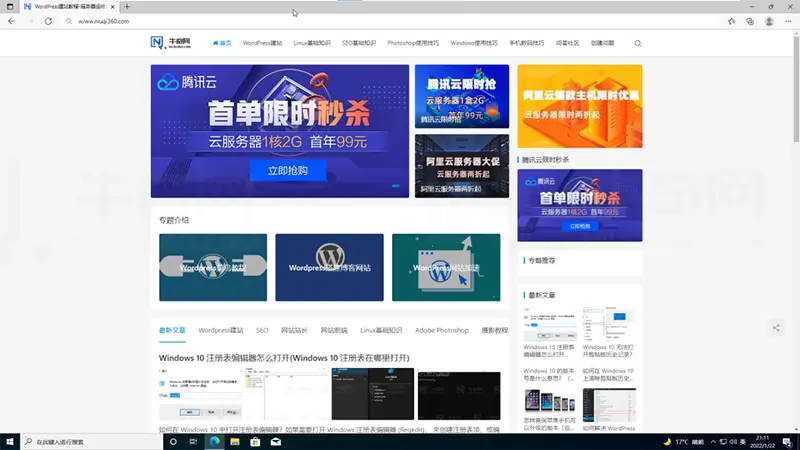Viewport: 800px width, 450px height.
Task: Open Photoshop使用技巧 navigation item
Action: point(413,43)
